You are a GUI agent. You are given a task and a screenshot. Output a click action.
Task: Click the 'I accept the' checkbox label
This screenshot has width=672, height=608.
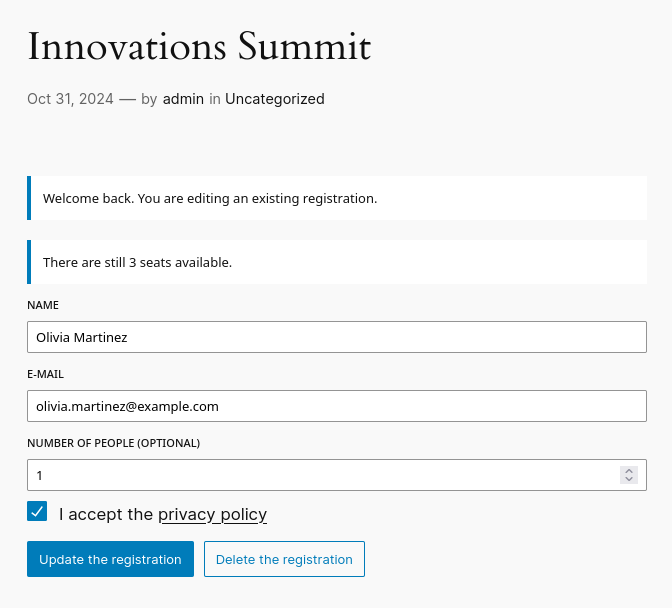(x=106, y=515)
